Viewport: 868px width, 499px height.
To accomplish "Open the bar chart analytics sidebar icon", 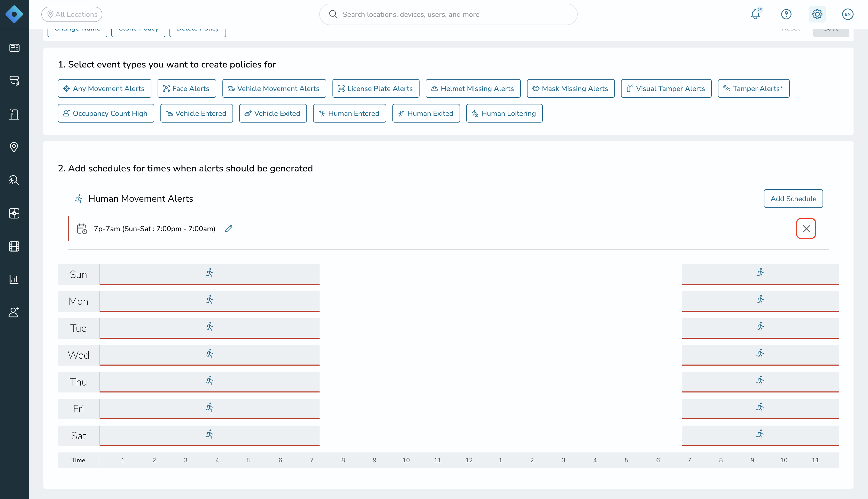I will pyautogui.click(x=14, y=279).
